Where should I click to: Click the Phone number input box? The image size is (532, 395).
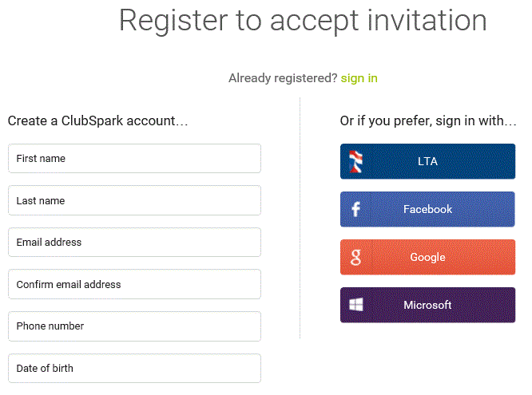[134, 326]
